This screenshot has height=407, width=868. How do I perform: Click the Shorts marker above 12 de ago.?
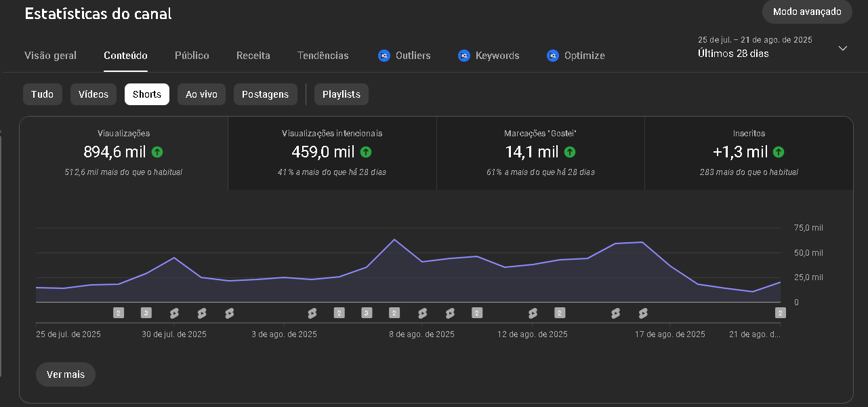[533, 313]
